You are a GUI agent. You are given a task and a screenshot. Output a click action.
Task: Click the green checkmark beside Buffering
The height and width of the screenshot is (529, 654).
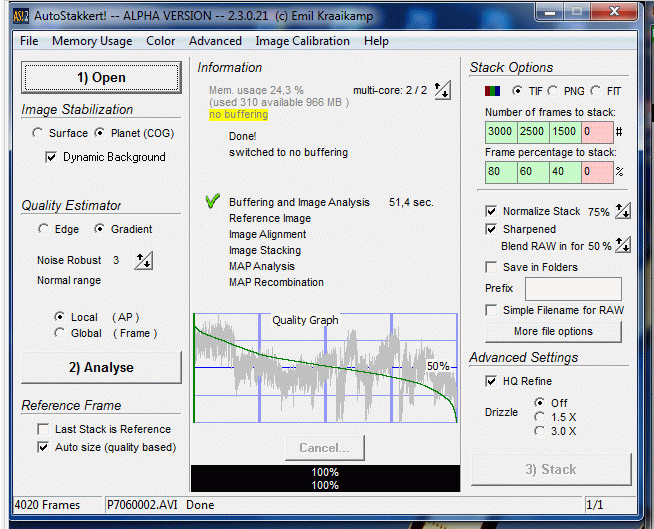(x=212, y=202)
